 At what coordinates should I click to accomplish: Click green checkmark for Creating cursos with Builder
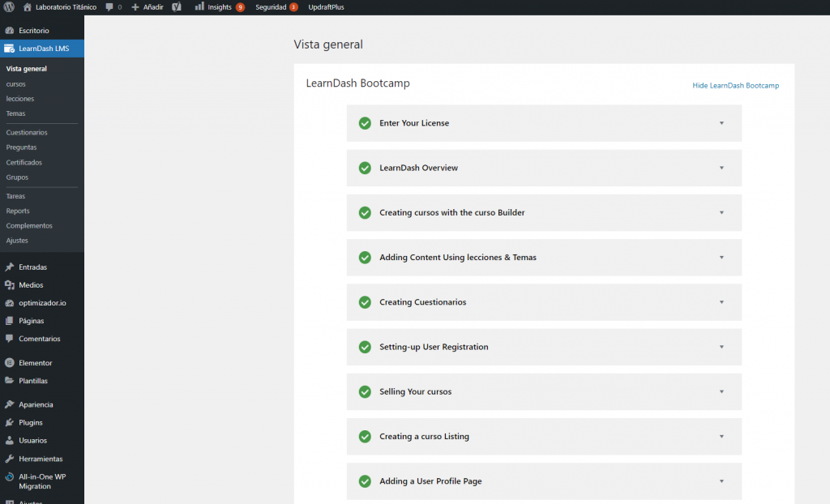[365, 212]
